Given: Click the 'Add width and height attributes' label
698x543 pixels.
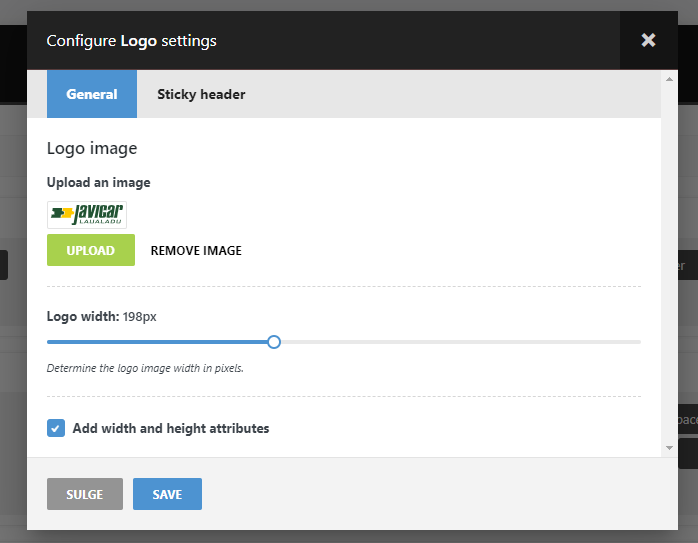Looking at the screenshot, I should point(171,428).
